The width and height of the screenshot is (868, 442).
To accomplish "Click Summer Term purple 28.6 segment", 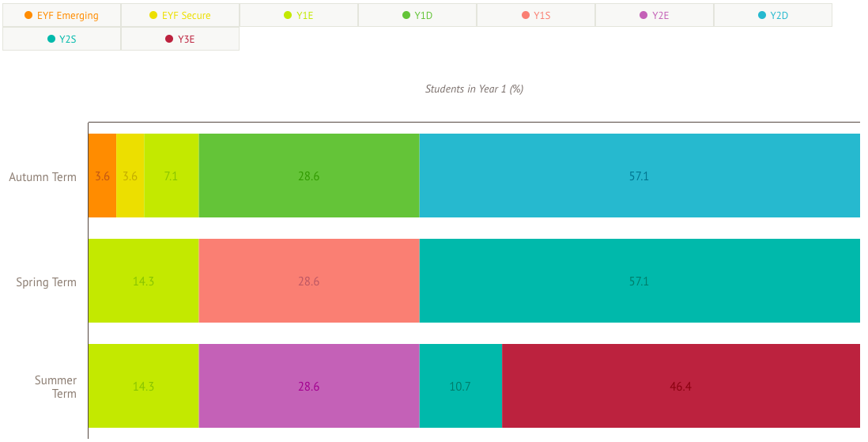I will tap(309, 386).
